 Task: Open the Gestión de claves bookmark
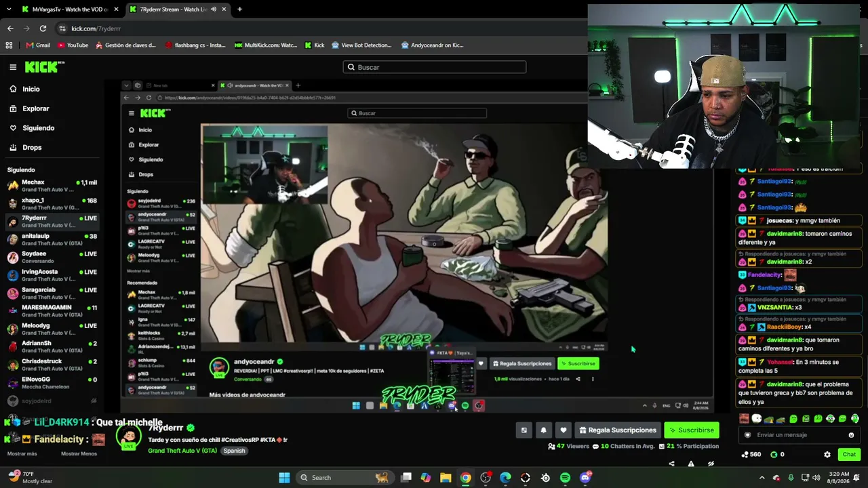click(125, 45)
